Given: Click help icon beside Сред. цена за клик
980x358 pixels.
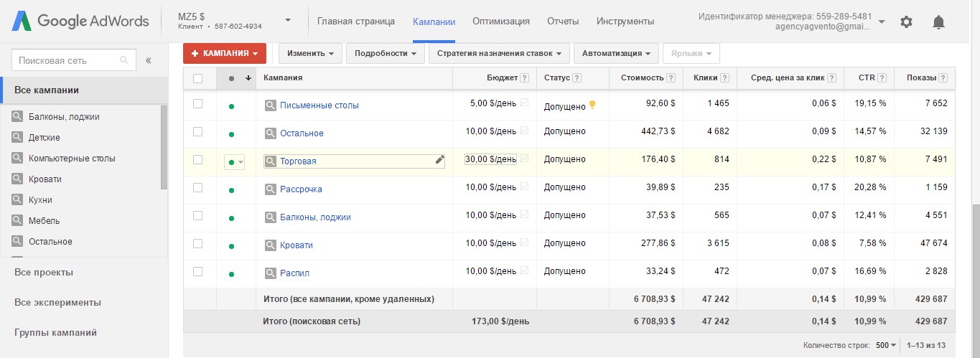Looking at the screenshot, I should click(831, 78).
